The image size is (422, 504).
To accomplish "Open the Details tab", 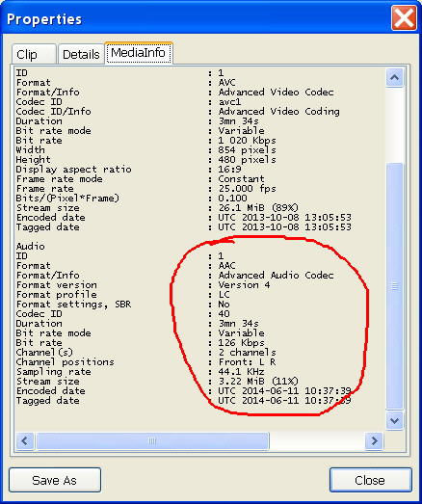I will click(81, 54).
